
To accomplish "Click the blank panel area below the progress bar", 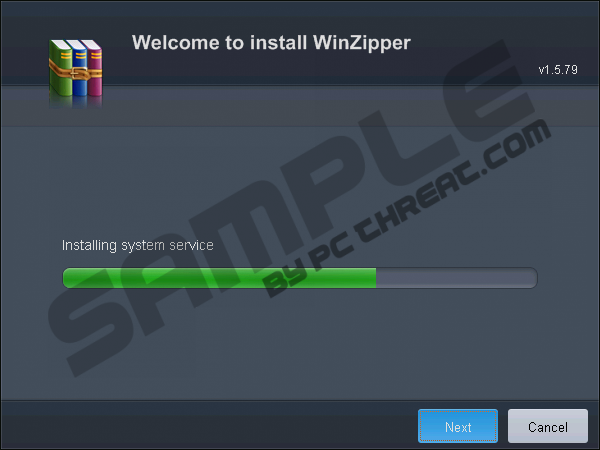I will [298, 344].
